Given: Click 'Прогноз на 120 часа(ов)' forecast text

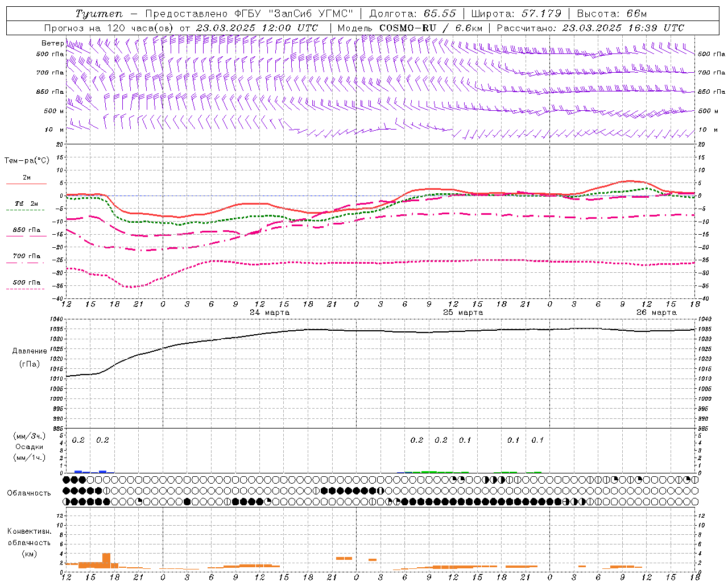Looking at the screenshot, I should (110, 28).
